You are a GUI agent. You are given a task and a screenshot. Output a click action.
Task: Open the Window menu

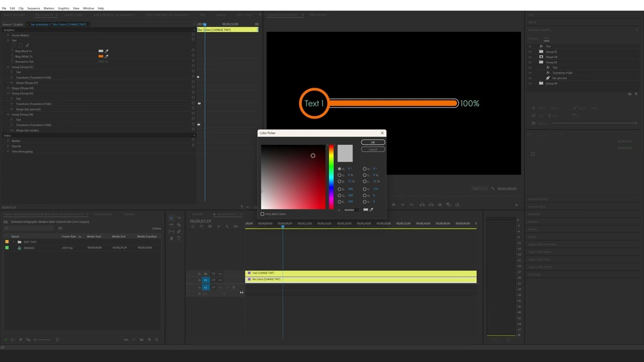tap(89, 9)
